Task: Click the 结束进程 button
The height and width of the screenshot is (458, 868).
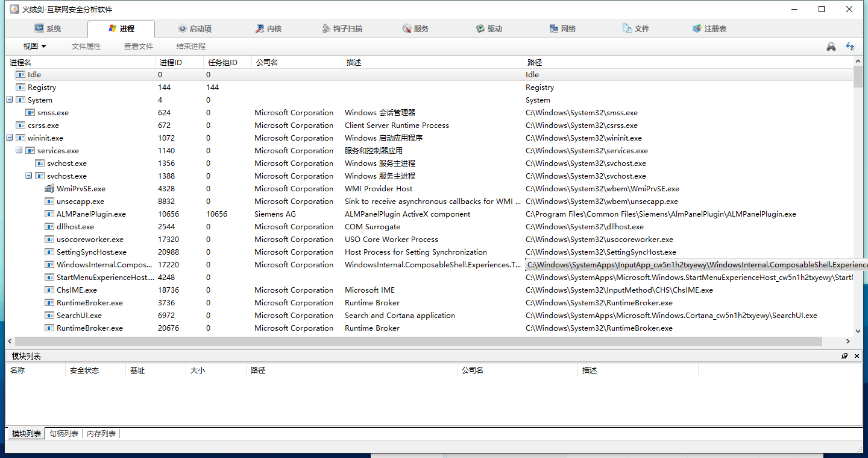Action: (191, 46)
